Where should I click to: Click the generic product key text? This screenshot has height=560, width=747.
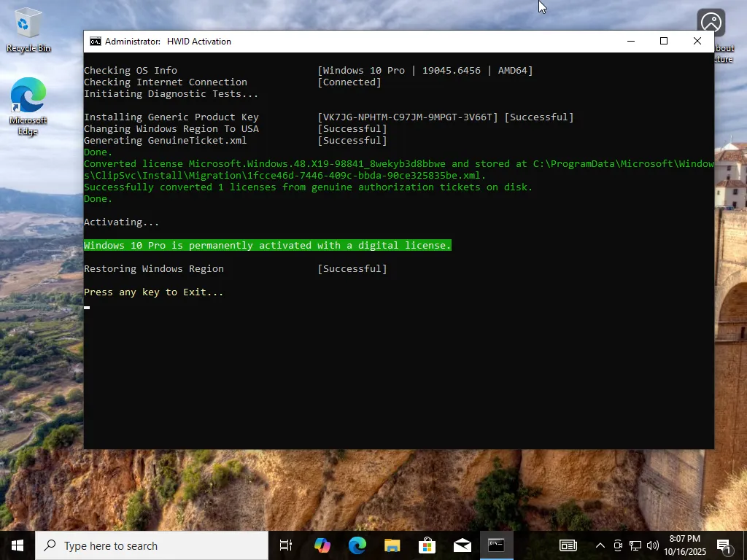408,117
